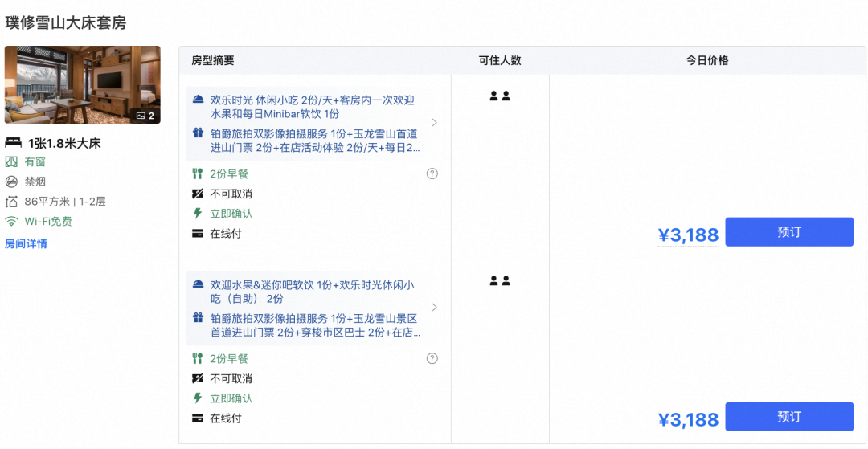
Task: Click the photo count badge showing 2
Action: [x=145, y=116]
